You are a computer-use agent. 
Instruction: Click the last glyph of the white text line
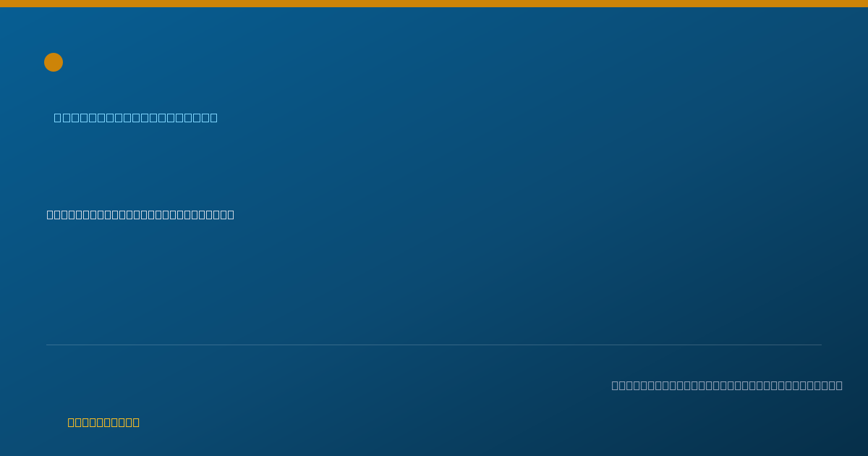point(231,214)
